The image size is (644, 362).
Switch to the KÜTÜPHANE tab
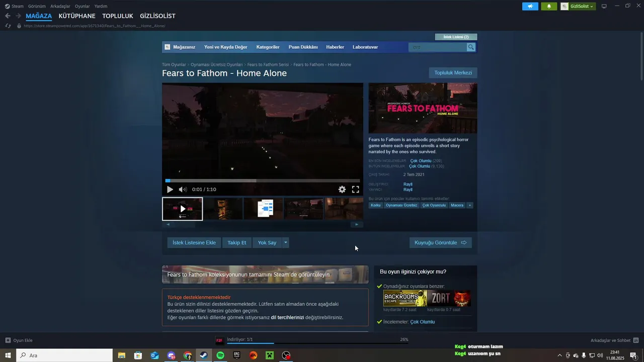(77, 16)
